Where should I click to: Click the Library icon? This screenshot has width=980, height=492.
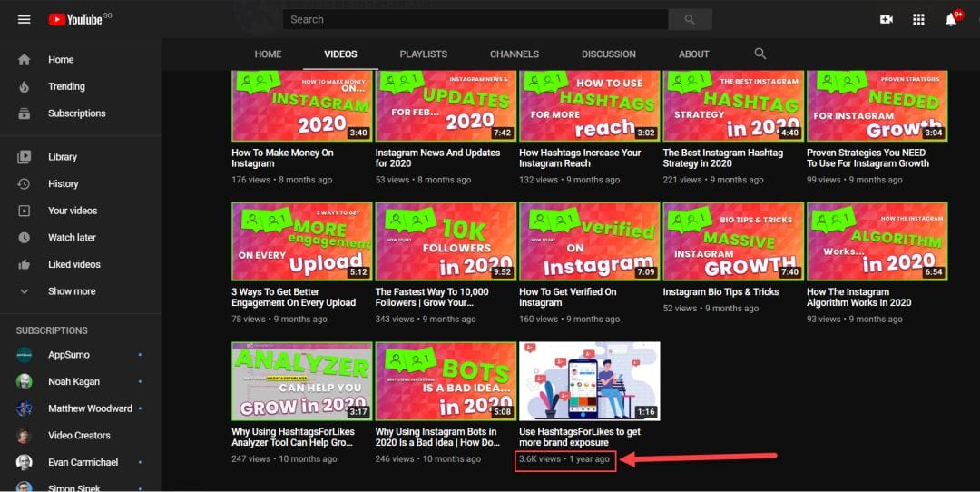point(24,157)
